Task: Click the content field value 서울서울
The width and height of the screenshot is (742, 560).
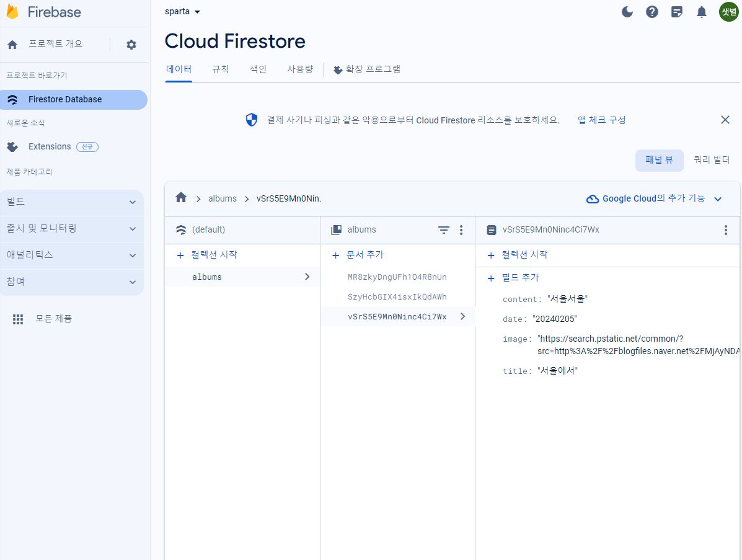Action: coord(567,299)
